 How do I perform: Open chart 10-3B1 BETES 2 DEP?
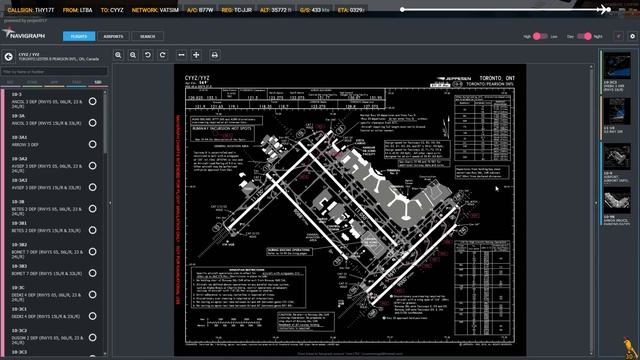coord(46,227)
